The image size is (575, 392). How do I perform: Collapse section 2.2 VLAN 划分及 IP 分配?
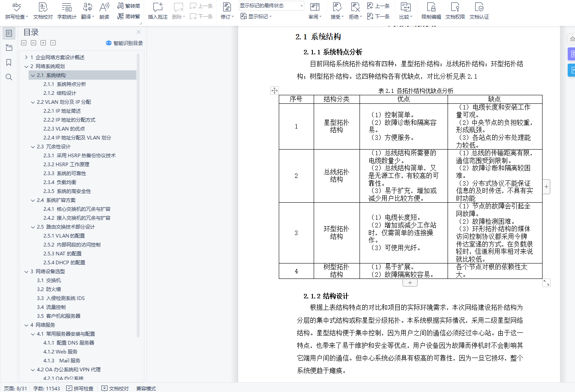[x=33, y=102]
